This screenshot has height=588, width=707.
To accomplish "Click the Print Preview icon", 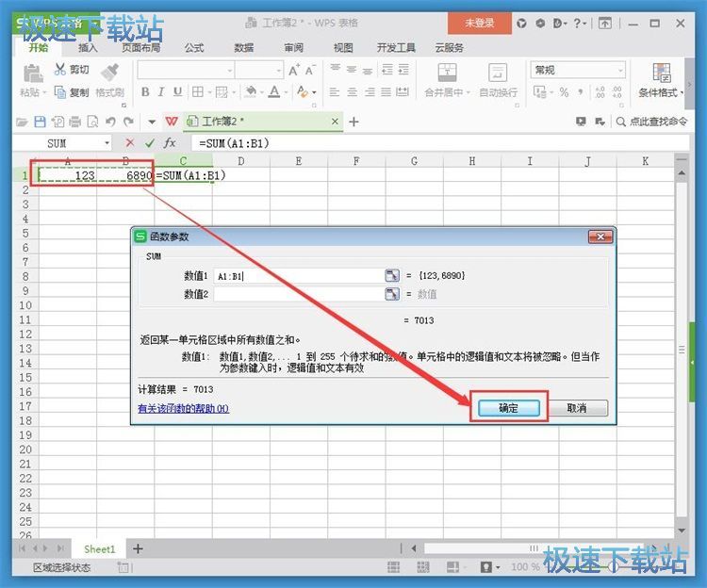I will pos(92,122).
